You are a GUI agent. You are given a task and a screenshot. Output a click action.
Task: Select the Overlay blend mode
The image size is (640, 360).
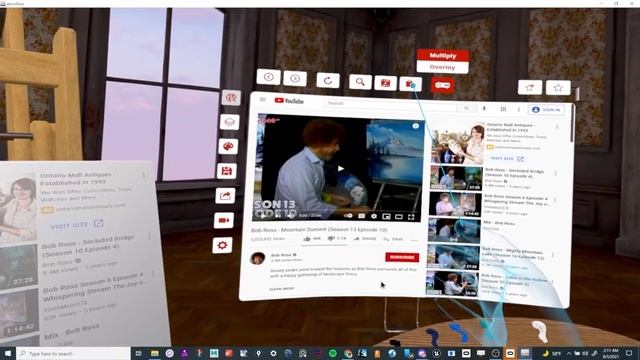tap(442, 67)
